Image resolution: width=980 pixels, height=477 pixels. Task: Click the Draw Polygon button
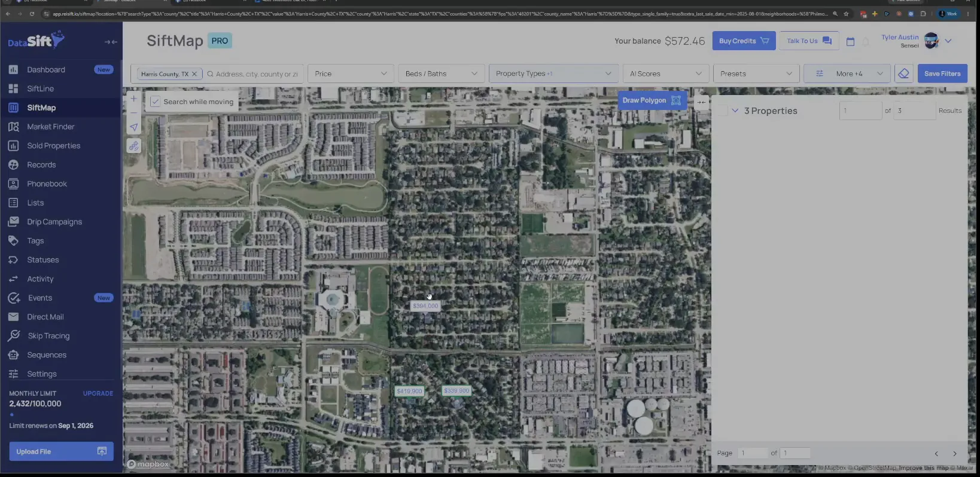click(652, 100)
